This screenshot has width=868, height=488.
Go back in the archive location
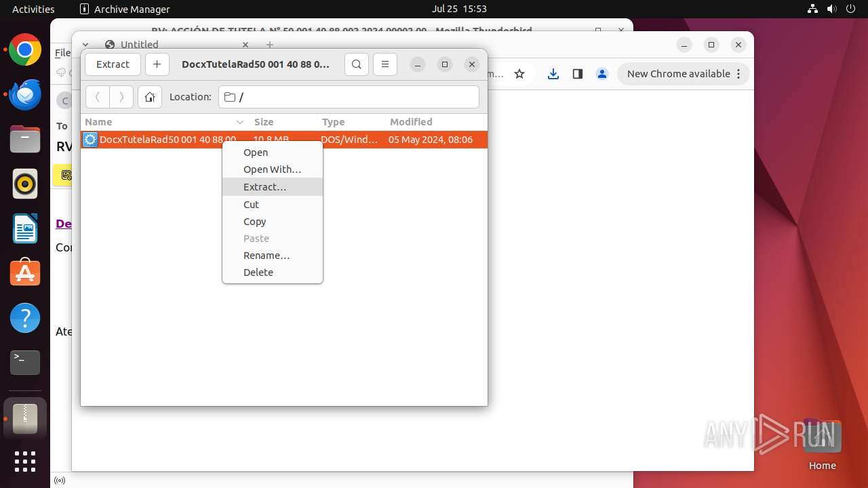pos(98,97)
